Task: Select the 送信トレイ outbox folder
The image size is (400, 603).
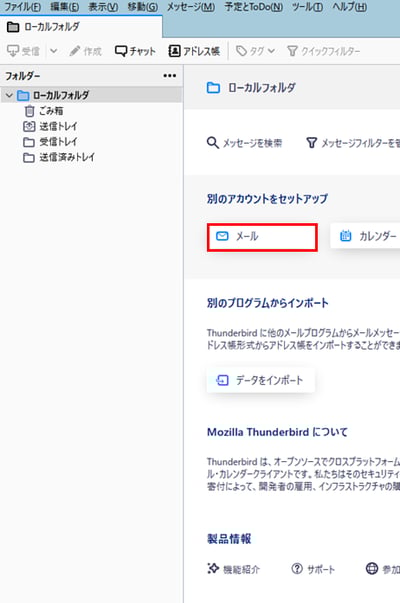Action: (x=51, y=126)
